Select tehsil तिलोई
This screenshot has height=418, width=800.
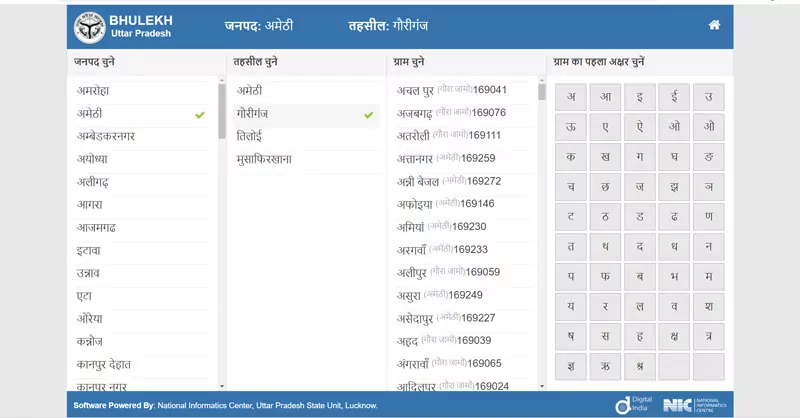(x=307, y=136)
